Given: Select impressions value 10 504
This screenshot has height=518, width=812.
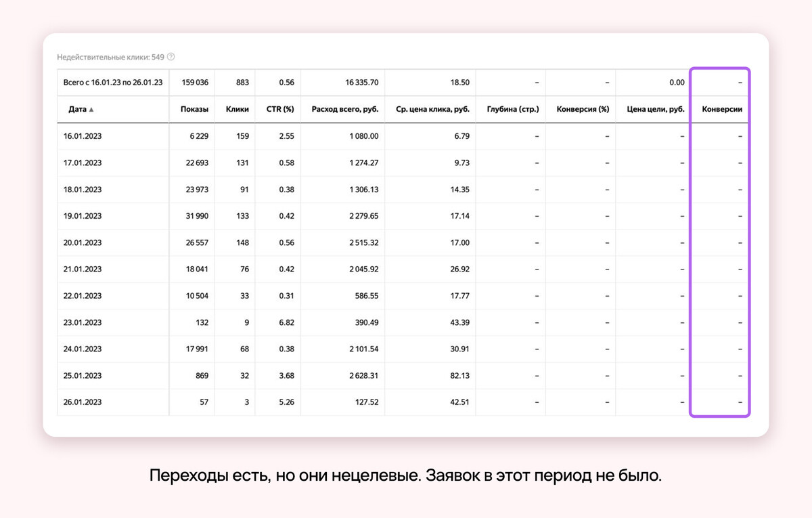Looking at the screenshot, I should (197, 296).
